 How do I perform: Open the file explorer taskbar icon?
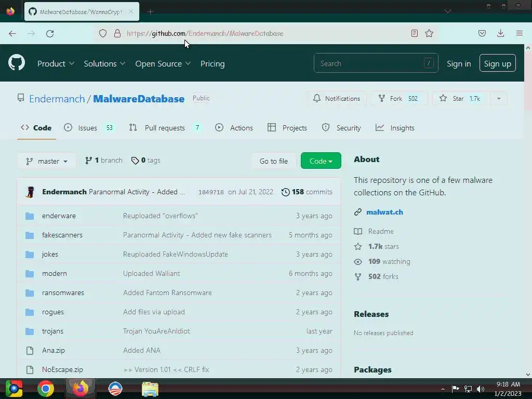tap(150, 389)
